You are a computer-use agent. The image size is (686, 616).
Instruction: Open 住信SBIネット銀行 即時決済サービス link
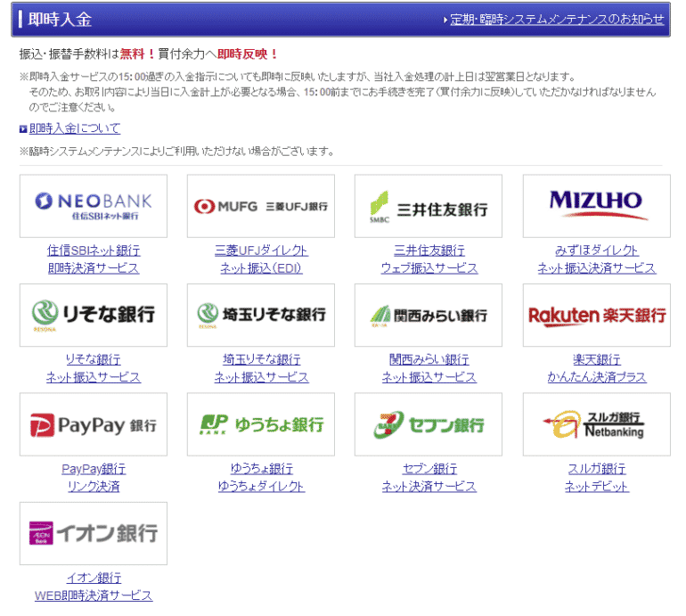pos(94,259)
